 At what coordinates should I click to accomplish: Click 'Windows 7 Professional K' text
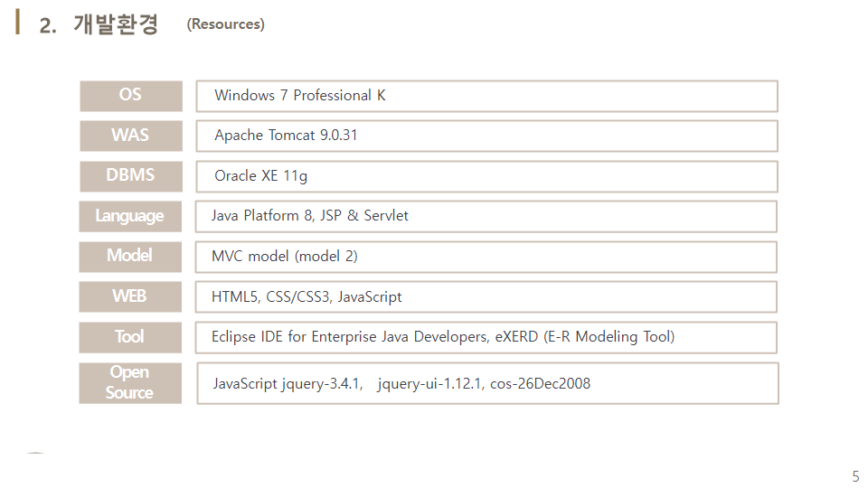click(300, 95)
